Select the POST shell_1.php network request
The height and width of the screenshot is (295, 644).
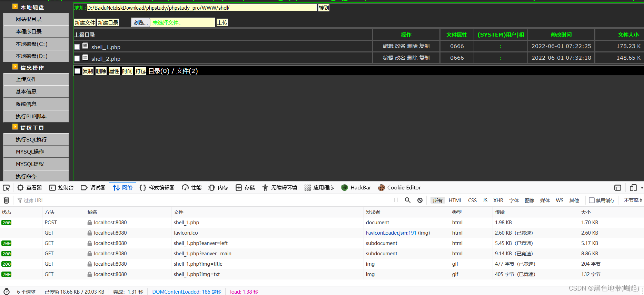point(322,223)
